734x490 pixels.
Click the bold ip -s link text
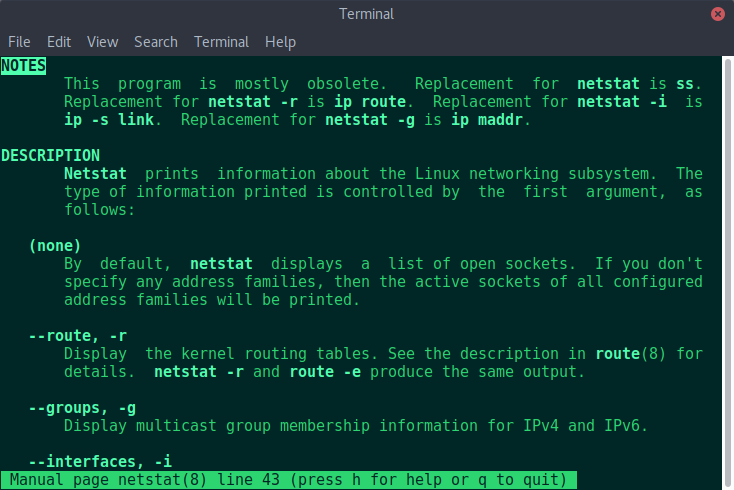point(109,120)
